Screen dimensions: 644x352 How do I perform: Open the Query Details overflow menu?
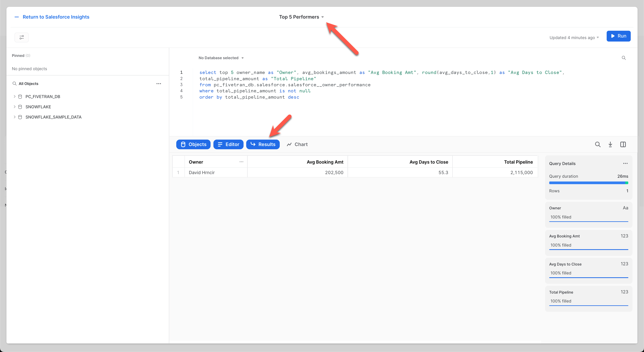[625, 163]
